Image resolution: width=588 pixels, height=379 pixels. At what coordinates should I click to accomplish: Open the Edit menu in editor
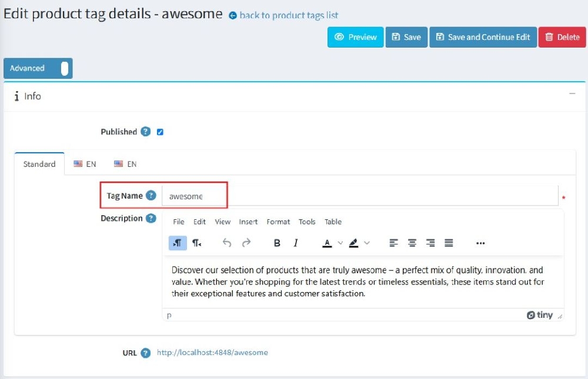[x=199, y=222]
